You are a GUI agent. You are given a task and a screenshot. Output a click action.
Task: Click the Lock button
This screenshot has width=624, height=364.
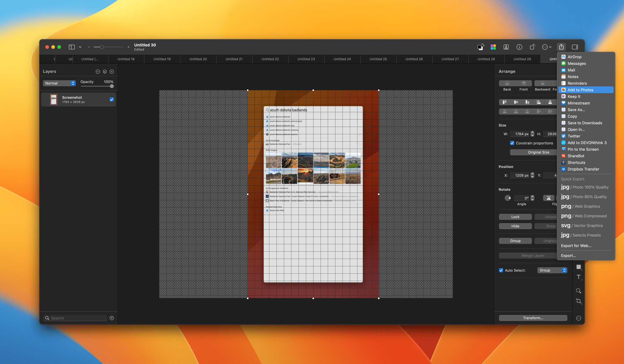[x=515, y=217]
